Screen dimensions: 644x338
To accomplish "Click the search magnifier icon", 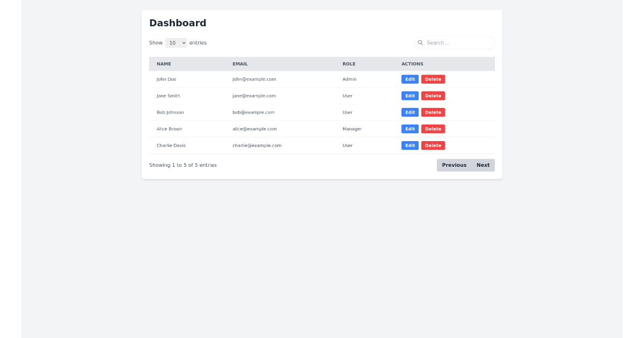I will (420, 42).
